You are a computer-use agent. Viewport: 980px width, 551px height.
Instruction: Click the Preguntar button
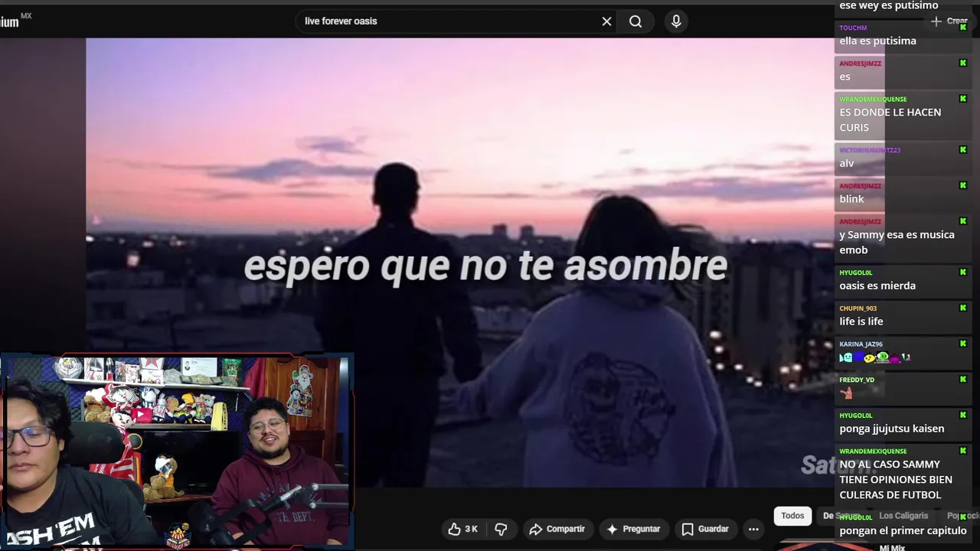pyautogui.click(x=633, y=529)
